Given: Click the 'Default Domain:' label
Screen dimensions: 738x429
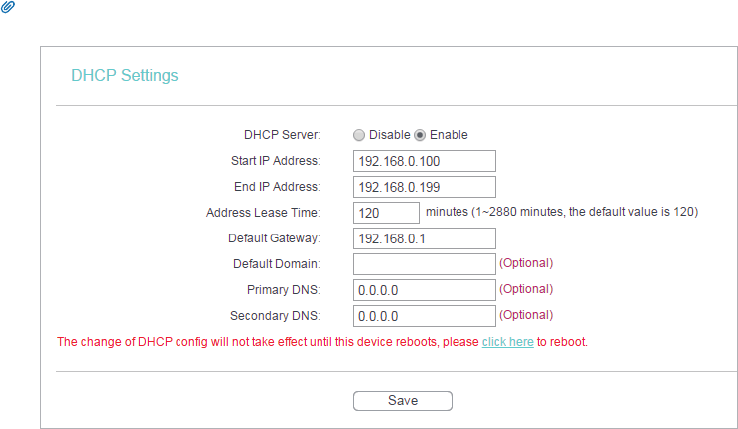Looking at the screenshot, I should pos(277,264).
